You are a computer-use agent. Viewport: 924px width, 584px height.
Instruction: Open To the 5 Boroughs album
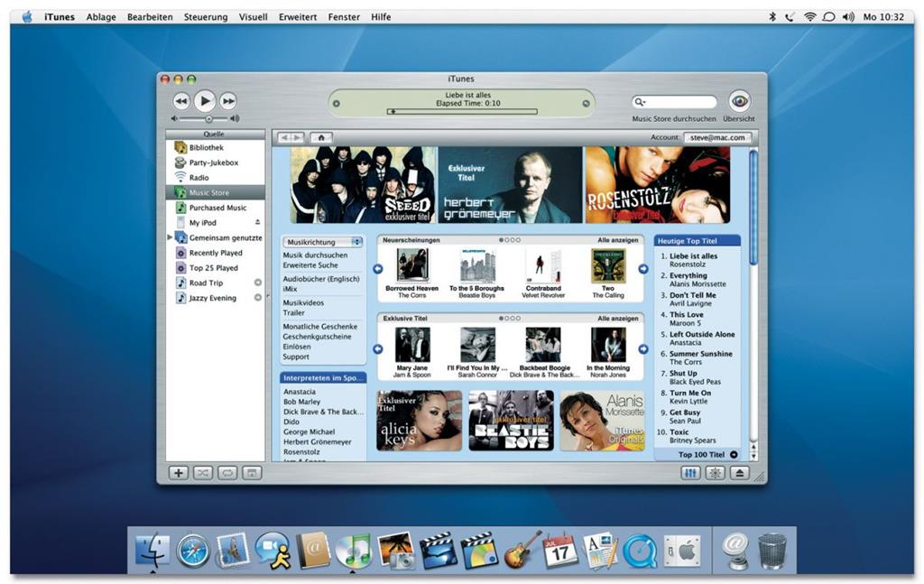(x=476, y=265)
